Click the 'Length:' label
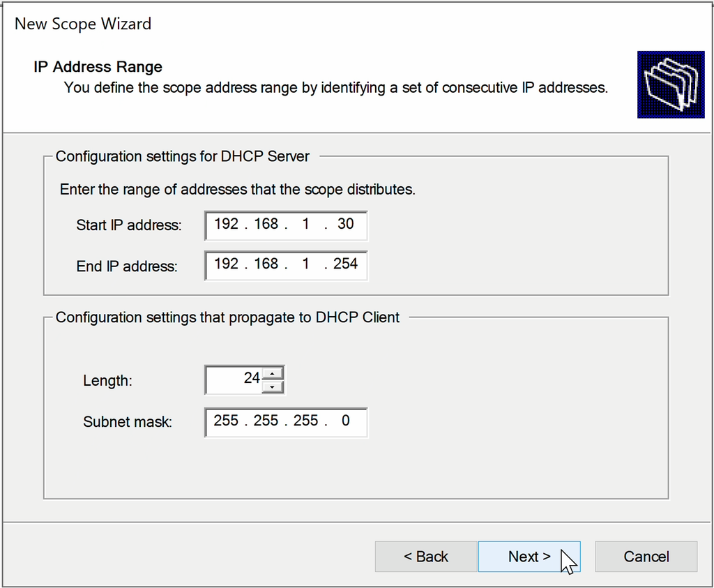The width and height of the screenshot is (714, 588). point(107,380)
